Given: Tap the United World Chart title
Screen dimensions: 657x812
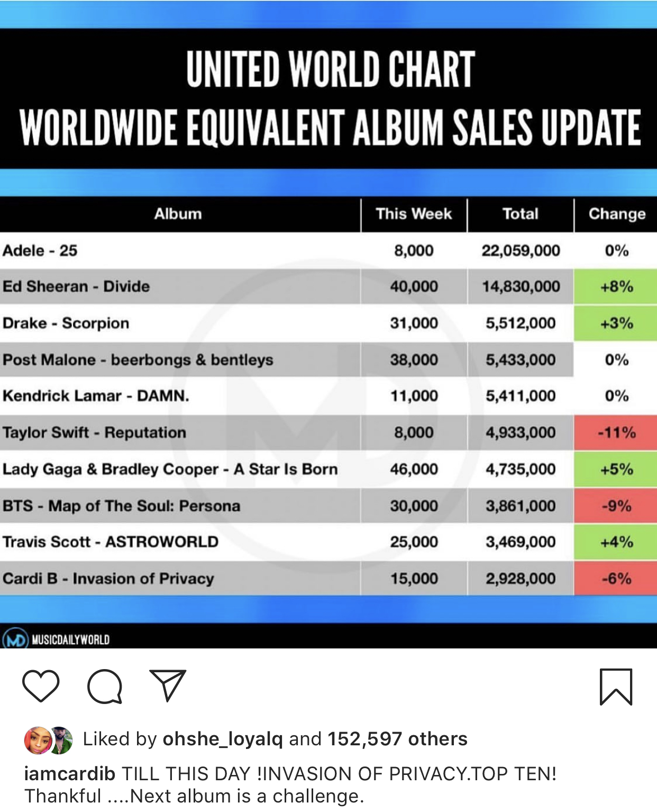Looking at the screenshot, I should 331,69.
